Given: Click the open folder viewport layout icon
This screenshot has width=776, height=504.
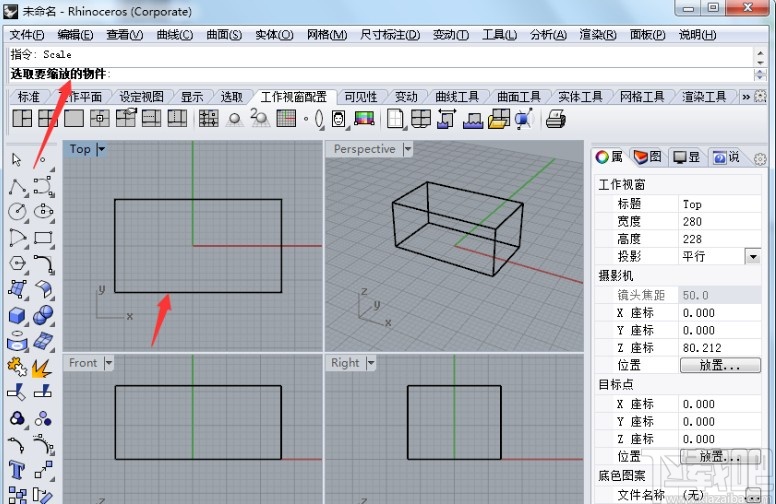Looking at the screenshot, I should (x=498, y=119).
